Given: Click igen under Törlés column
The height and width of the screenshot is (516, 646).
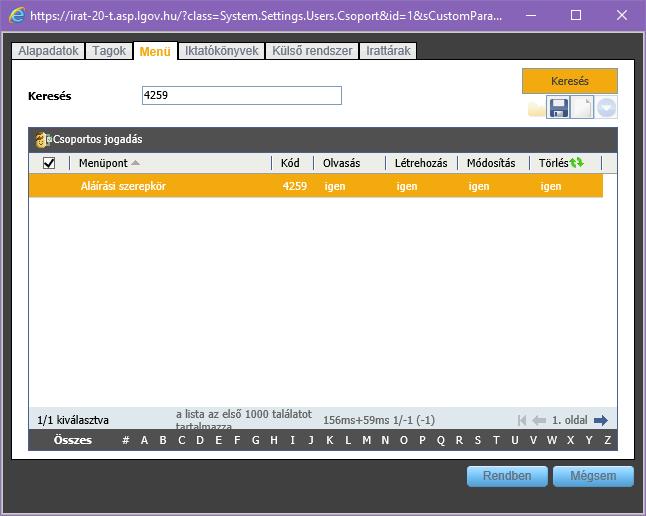Looking at the screenshot, I should [551, 186].
